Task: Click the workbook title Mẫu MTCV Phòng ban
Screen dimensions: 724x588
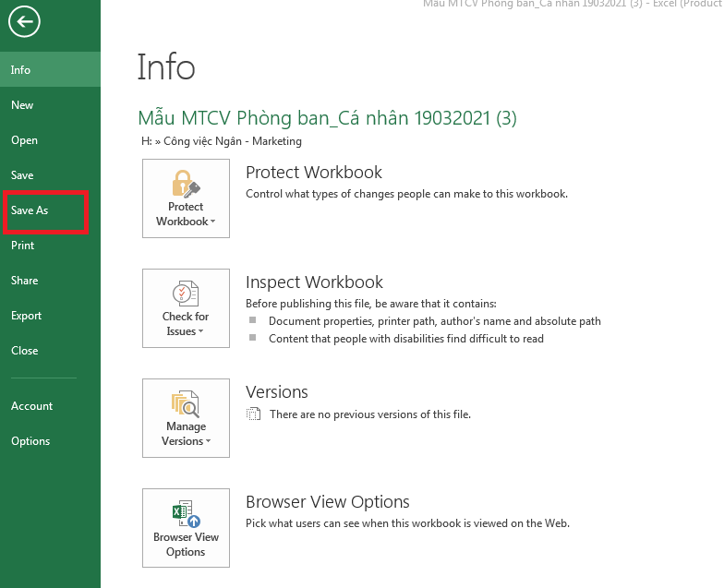Action: pyautogui.click(x=327, y=118)
